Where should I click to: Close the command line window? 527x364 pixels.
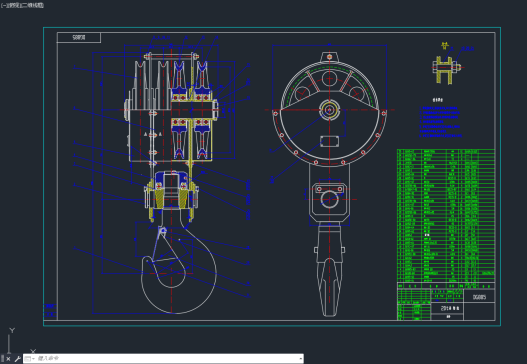[8, 359]
